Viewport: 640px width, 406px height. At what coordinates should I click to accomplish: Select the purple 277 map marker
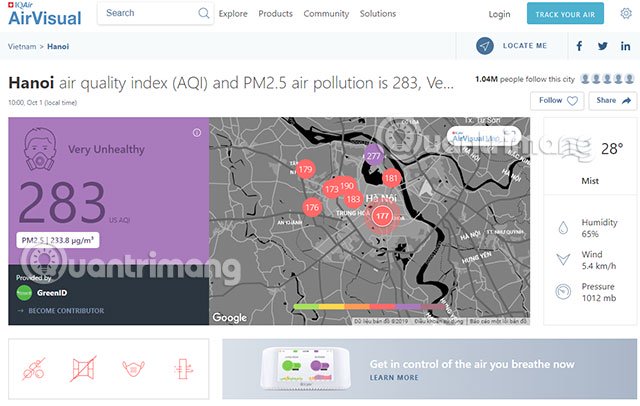[373, 155]
